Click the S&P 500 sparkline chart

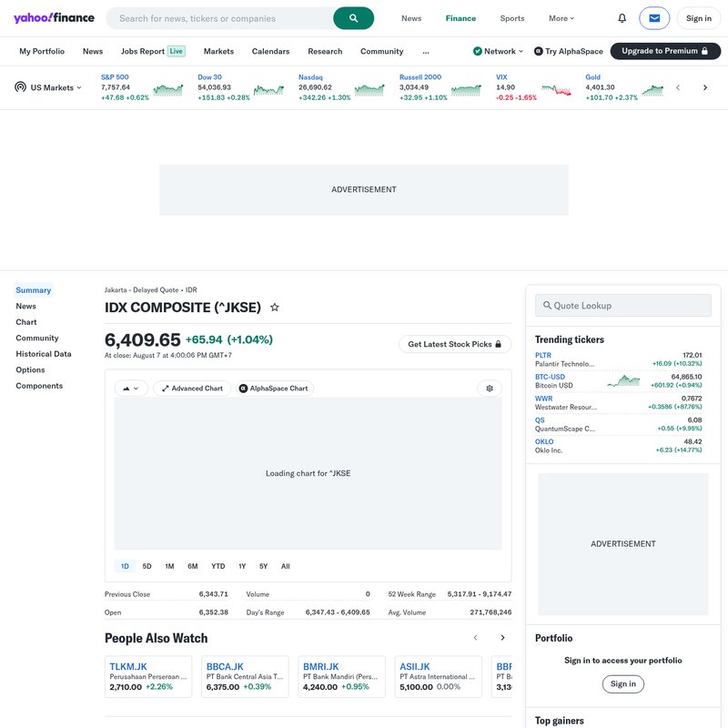(x=168, y=89)
